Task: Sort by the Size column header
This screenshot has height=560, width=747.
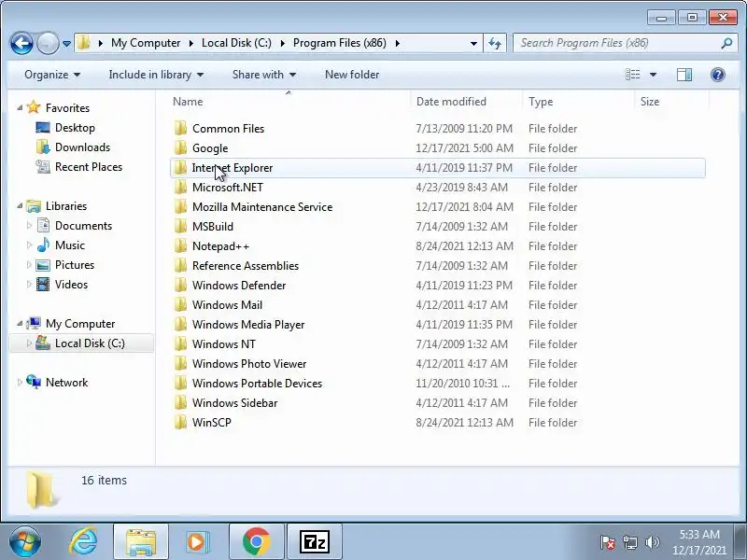Action: pyautogui.click(x=671, y=102)
